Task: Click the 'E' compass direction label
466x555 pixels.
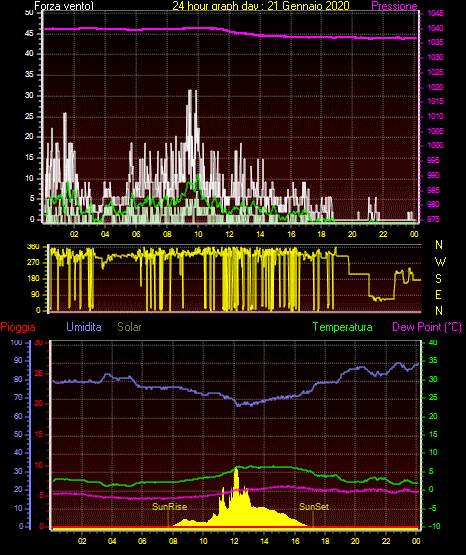Action: click(438, 295)
